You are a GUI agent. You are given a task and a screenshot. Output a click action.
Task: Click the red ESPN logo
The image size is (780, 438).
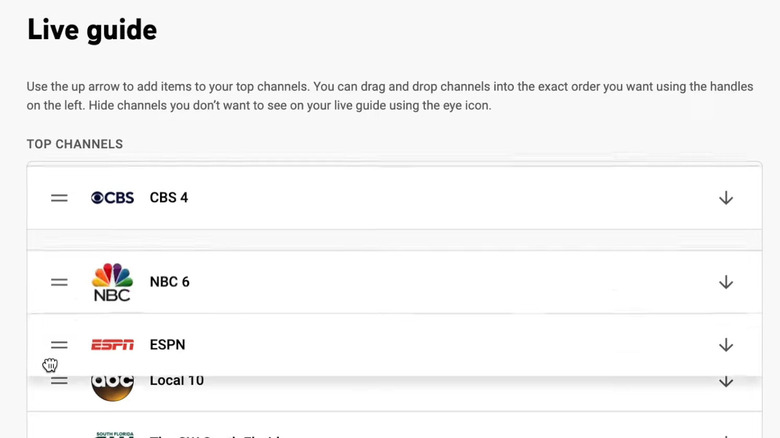click(x=112, y=345)
